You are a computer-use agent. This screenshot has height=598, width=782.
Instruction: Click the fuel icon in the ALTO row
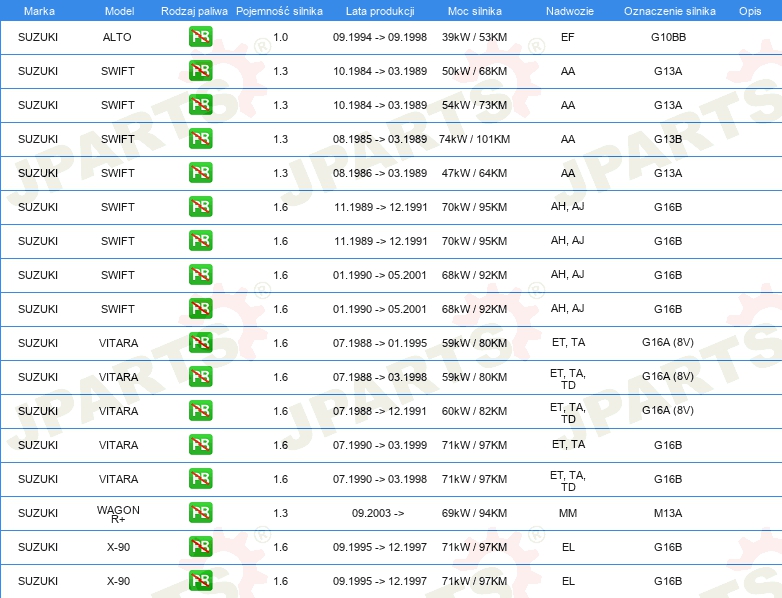coord(200,37)
